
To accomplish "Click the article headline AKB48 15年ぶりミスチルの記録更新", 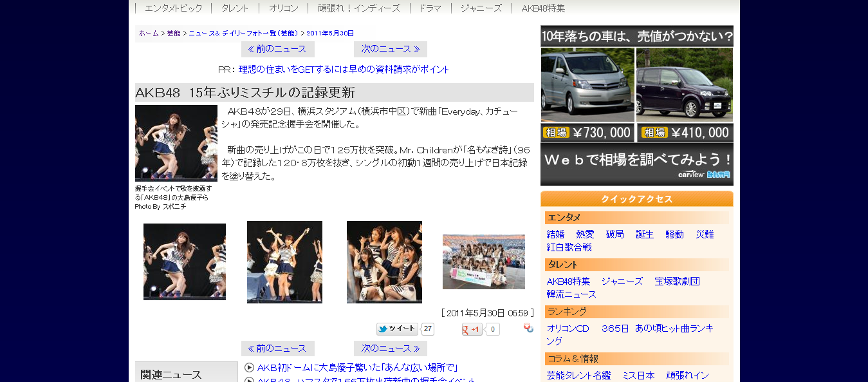I will (x=245, y=93).
